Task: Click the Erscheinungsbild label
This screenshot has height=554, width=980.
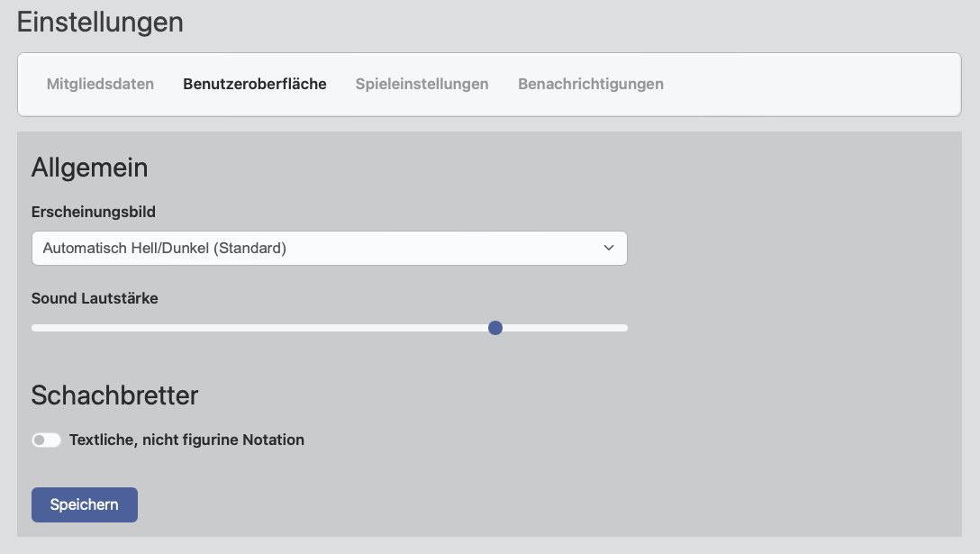Action: tap(94, 212)
